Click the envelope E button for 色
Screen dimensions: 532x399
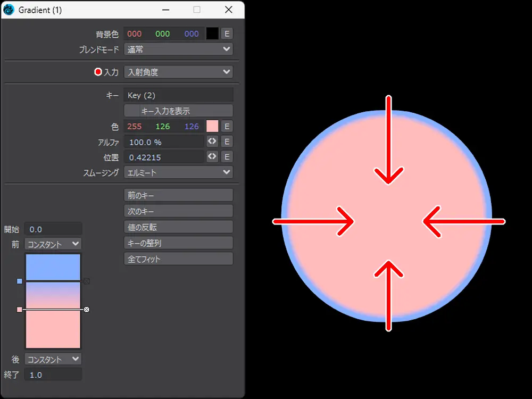[x=227, y=126]
